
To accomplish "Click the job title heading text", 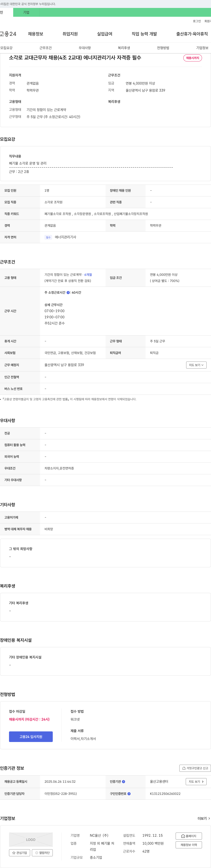I will point(75,58).
